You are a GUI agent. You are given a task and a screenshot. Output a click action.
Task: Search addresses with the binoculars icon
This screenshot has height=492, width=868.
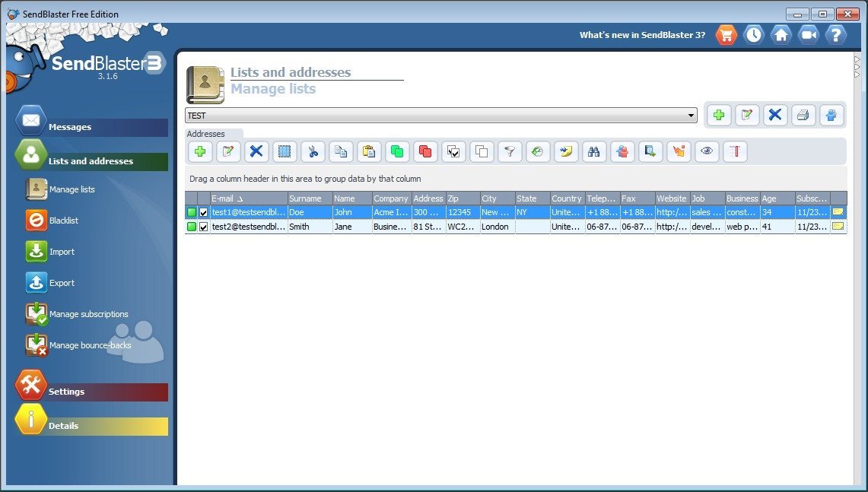pos(594,151)
